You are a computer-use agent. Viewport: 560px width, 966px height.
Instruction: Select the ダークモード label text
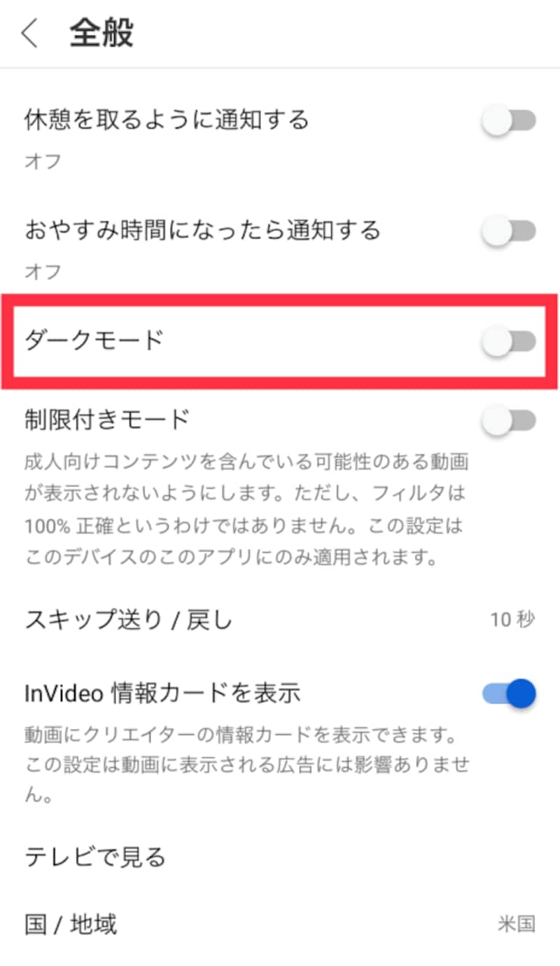coord(94,340)
